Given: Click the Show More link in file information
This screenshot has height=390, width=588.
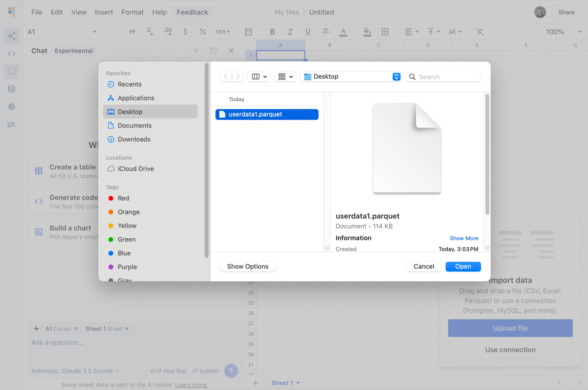Looking at the screenshot, I should [464, 238].
